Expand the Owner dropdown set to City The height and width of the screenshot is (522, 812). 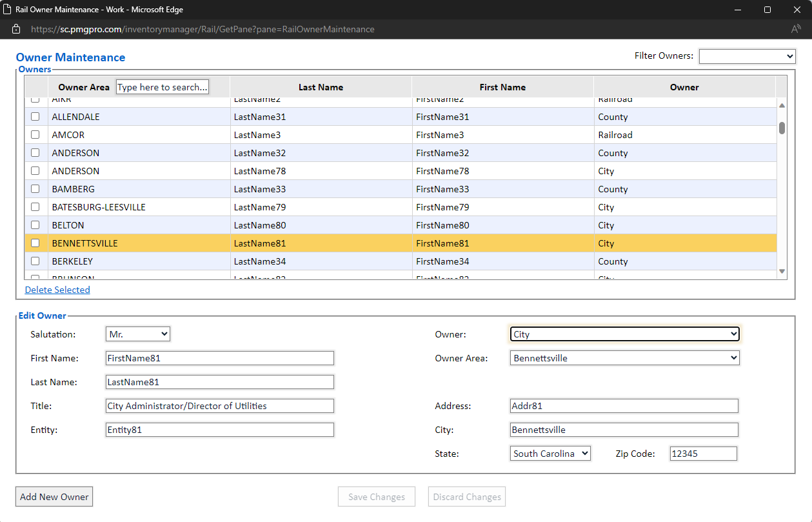point(625,334)
